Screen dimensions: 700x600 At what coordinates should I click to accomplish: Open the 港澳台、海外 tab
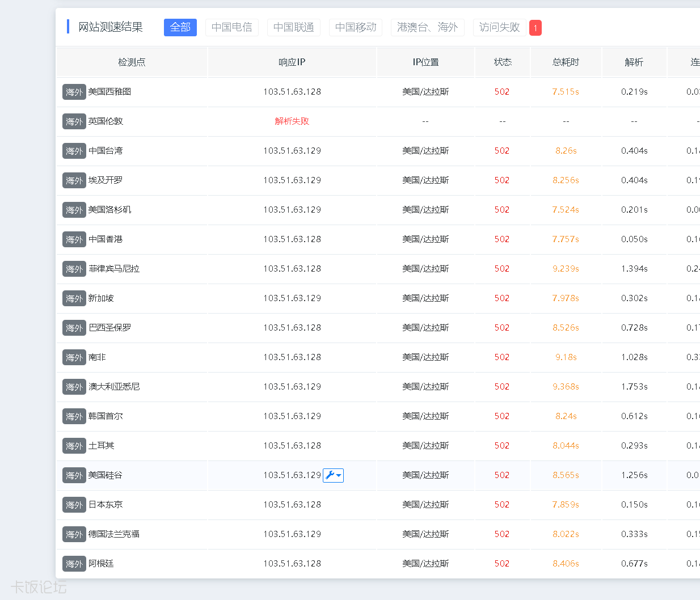[x=428, y=27]
